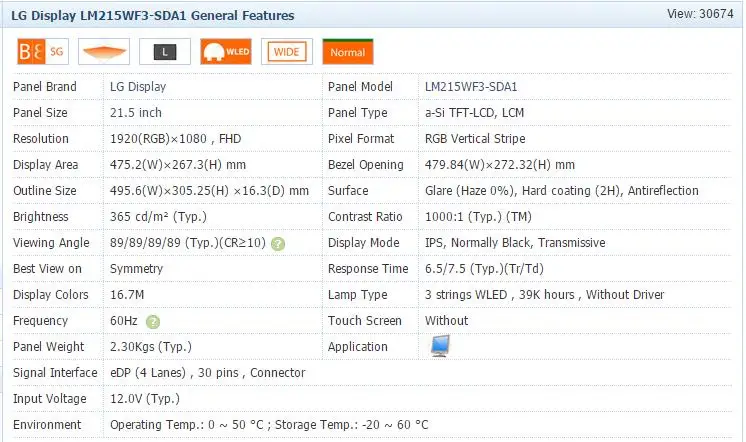Click the LG Display LM215WF3-SDA1 General Features heading
Screen dimensions: 746x442
click(x=153, y=16)
